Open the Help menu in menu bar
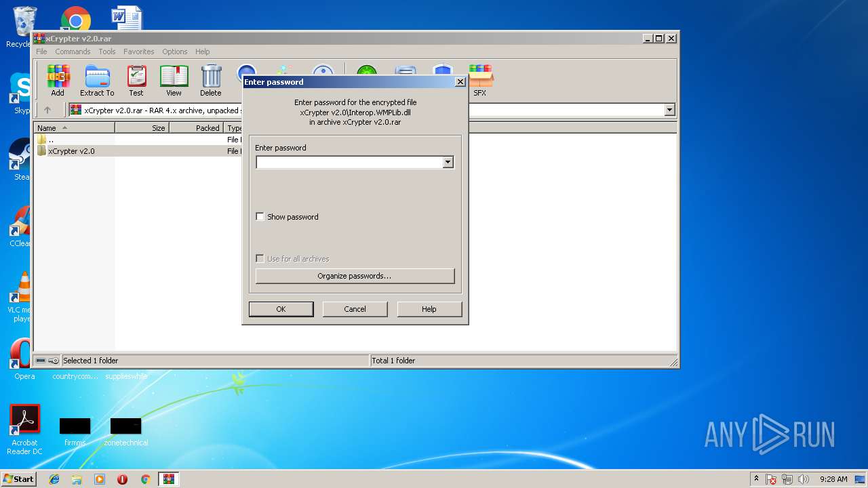Viewport: 868px width, 488px height. [202, 52]
